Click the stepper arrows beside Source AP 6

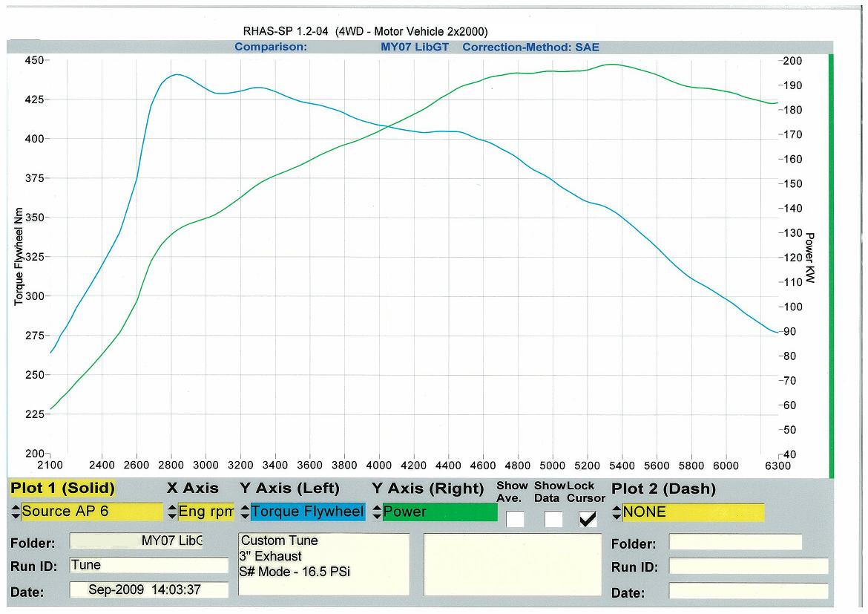[x=16, y=512]
